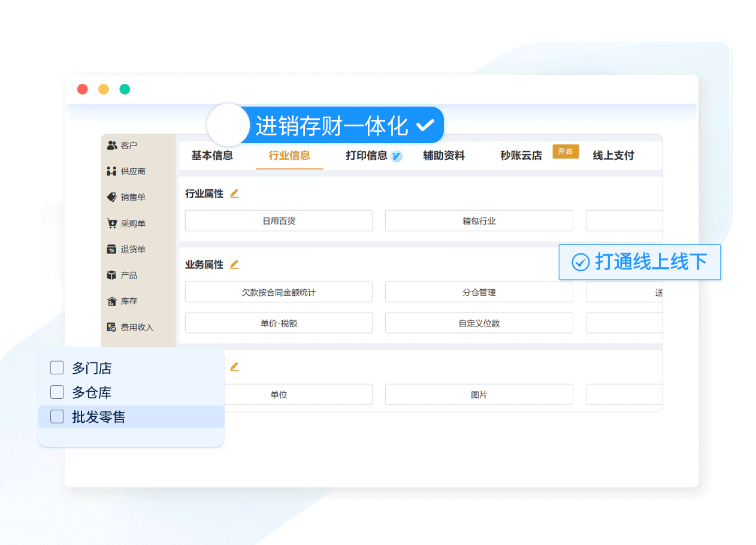756x545 pixels.
Task: Open the 产品 product box icon
Action: click(x=112, y=275)
